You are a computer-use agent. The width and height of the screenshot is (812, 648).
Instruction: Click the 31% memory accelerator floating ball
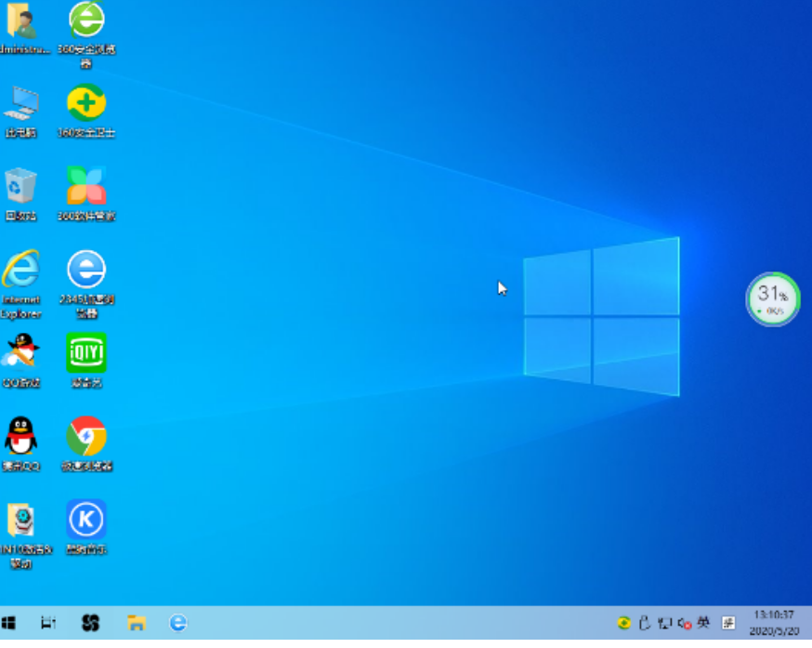[772, 298]
